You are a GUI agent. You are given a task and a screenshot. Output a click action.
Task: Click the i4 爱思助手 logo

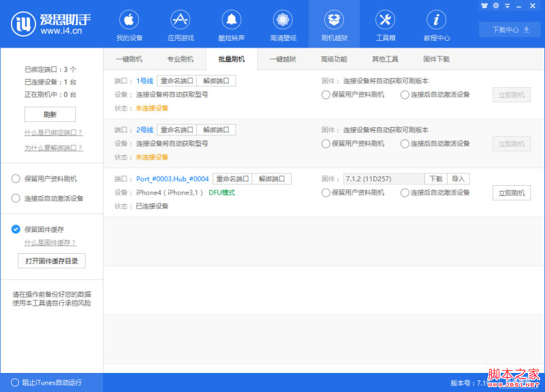50,24
